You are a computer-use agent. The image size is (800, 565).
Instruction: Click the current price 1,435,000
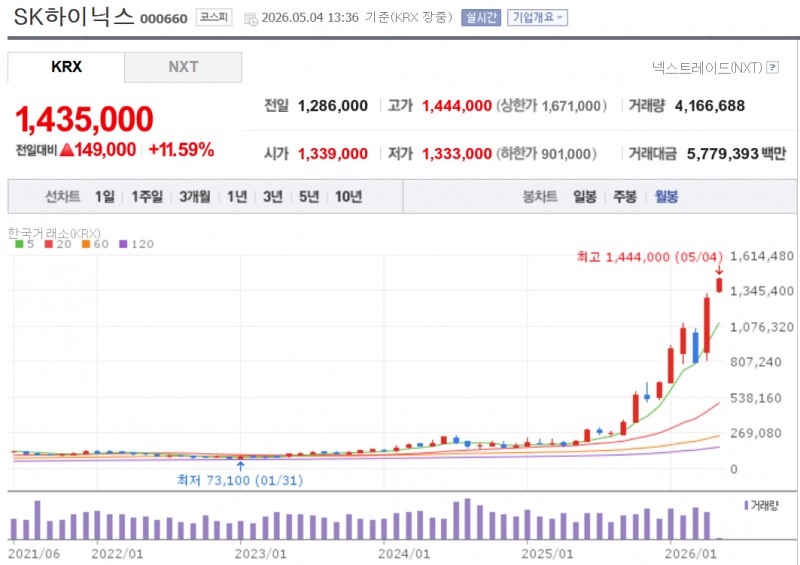pos(84,119)
